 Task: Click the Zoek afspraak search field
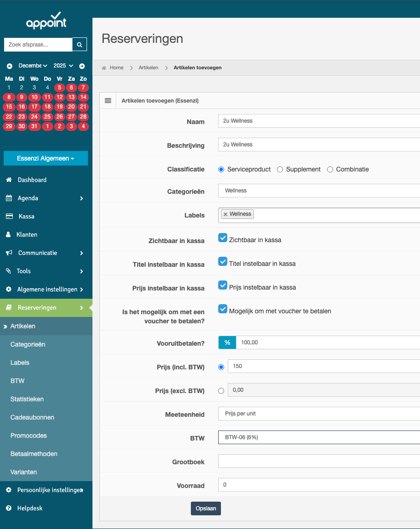[x=38, y=45]
